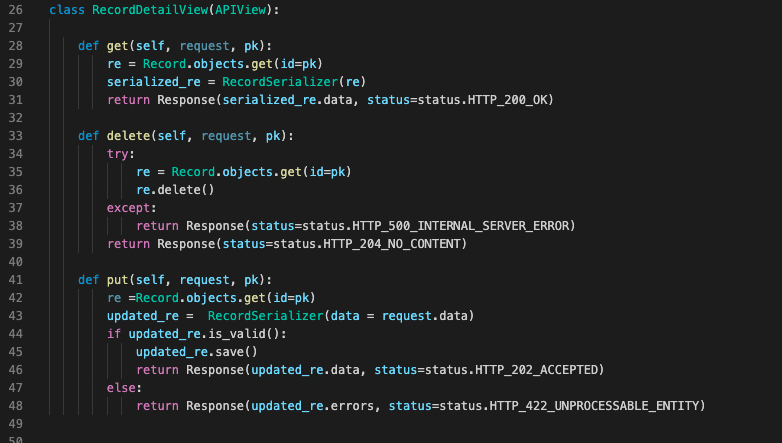Click the HTTP_204_NO_CONTENT constant
This screenshot has width=782, height=443.
[x=392, y=244]
